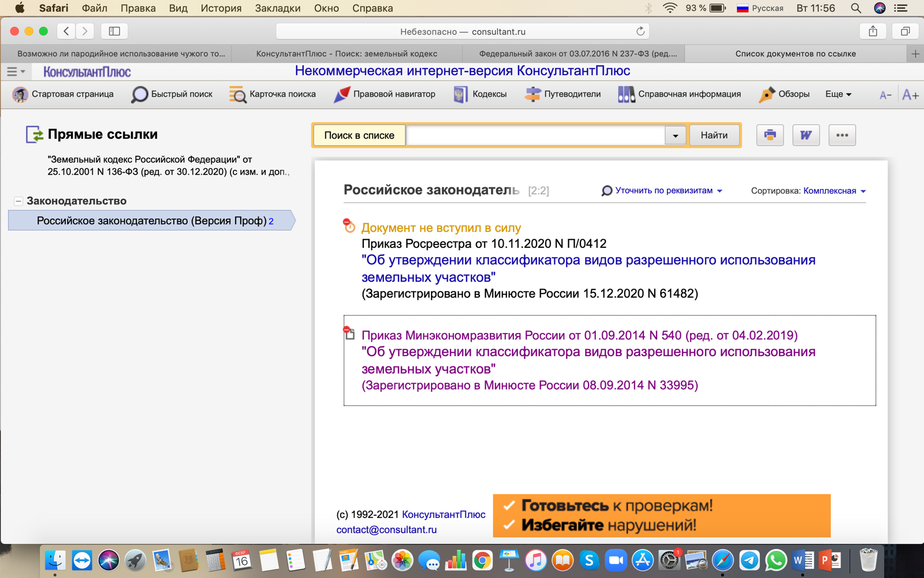Open the hamburger menu near КонсультантПлюс logo
This screenshot has width=924, height=578.
[x=16, y=72]
